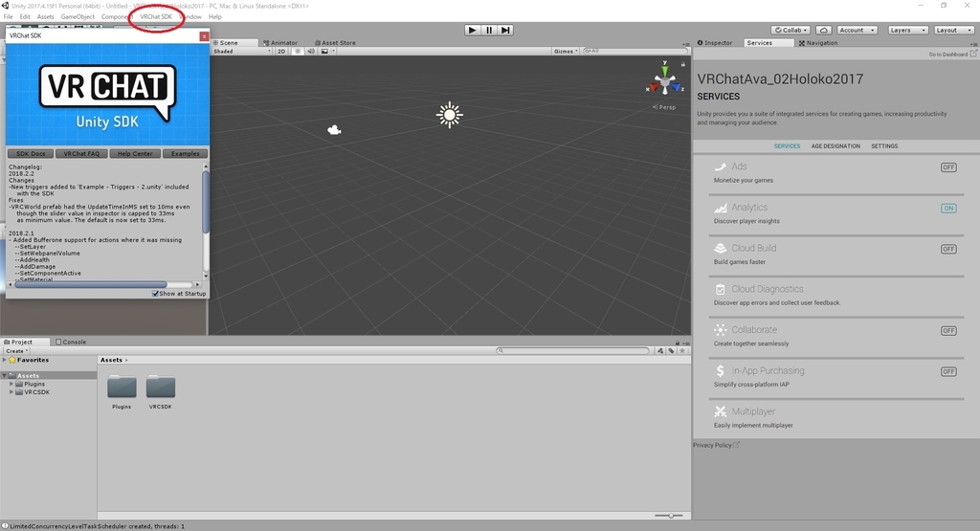Open the Assets menu
The image size is (980, 531).
tap(46, 17)
